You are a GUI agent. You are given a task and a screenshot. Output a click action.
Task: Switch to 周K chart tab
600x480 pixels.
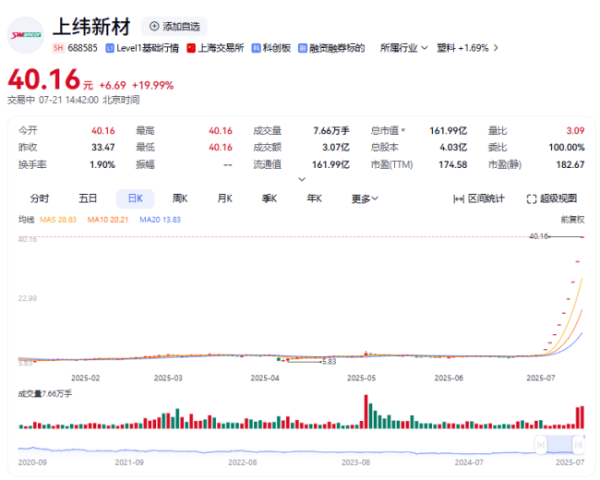(x=180, y=198)
